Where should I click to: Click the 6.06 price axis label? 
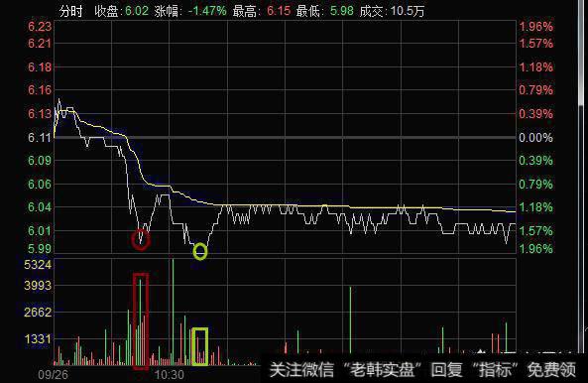coord(40,184)
